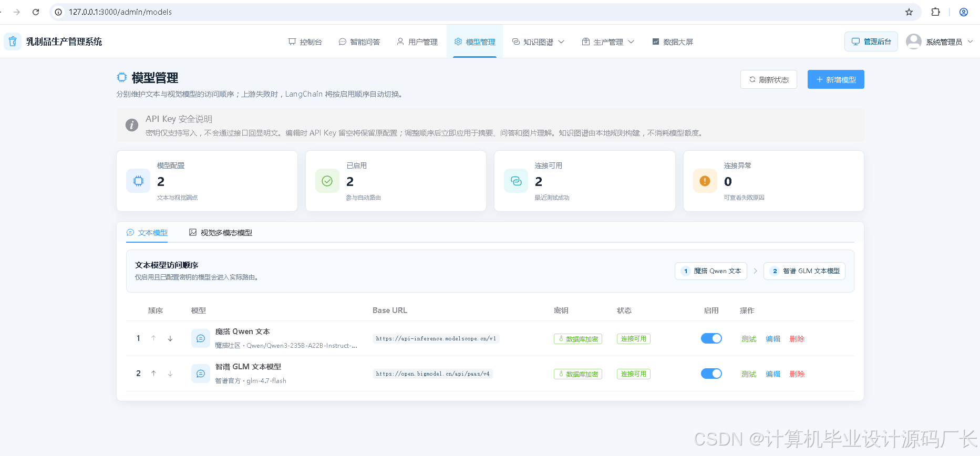Viewport: 980px width, 456px height.
Task: Move 魔搭 Qwen 文本 row down
Action: (170, 339)
